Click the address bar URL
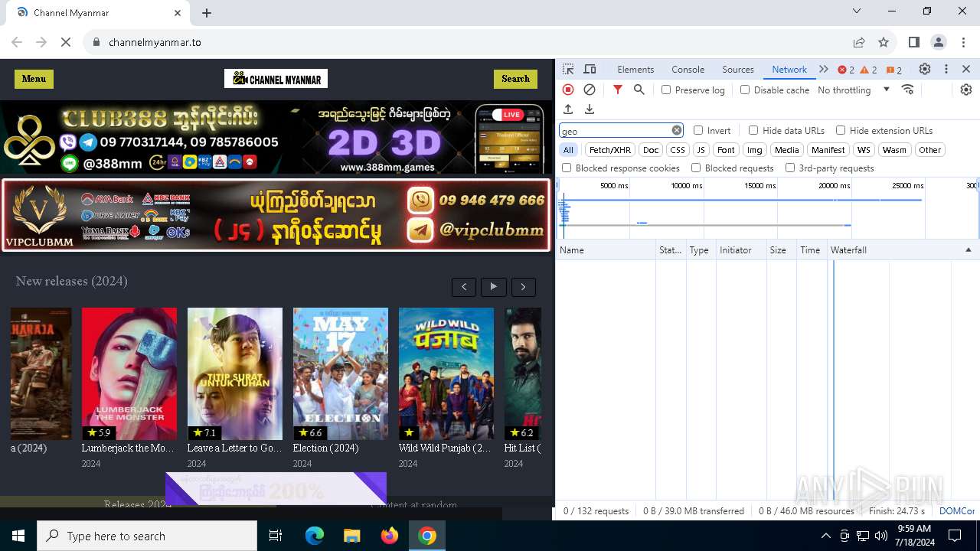Screen dimensions: 980x551 pos(155,42)
